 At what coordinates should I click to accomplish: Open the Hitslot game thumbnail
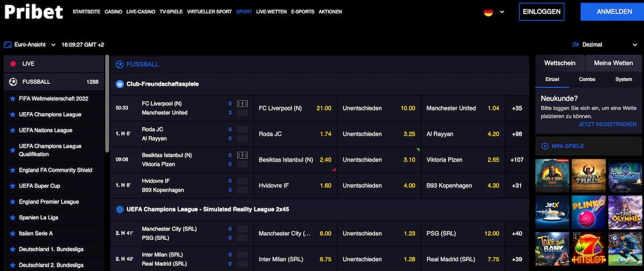click(x=588, y=249)
